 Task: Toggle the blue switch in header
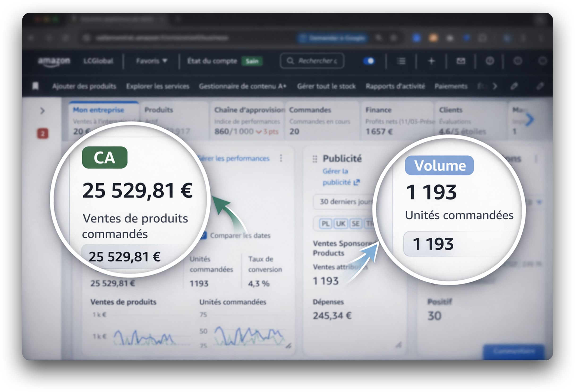(369, 61)
